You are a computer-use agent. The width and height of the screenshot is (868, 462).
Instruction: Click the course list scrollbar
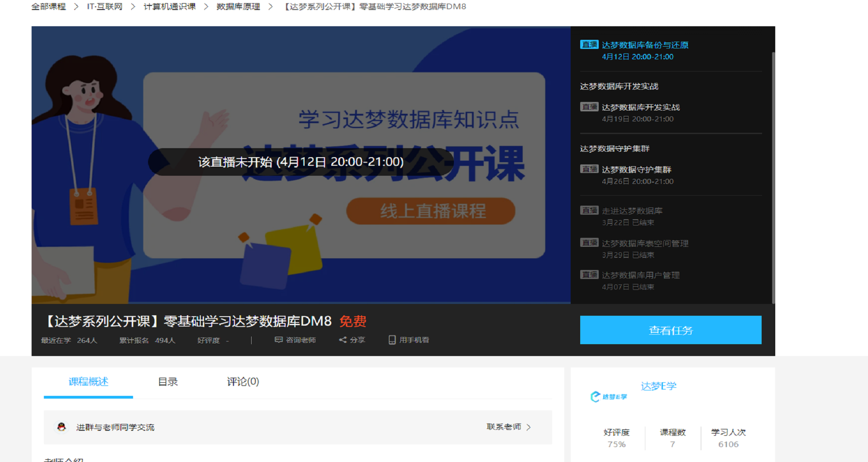[x=773, y=177]
